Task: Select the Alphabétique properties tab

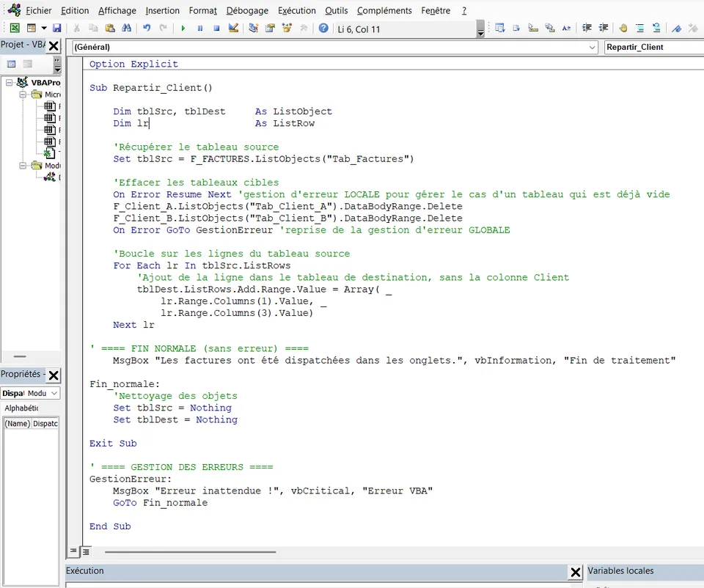Action: tap(21, 408)
